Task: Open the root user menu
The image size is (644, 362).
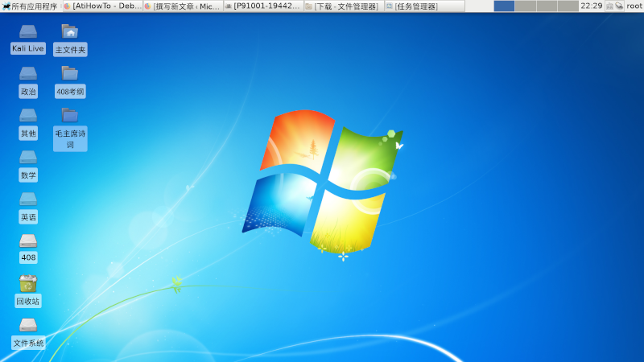Action: coord(634,6)
